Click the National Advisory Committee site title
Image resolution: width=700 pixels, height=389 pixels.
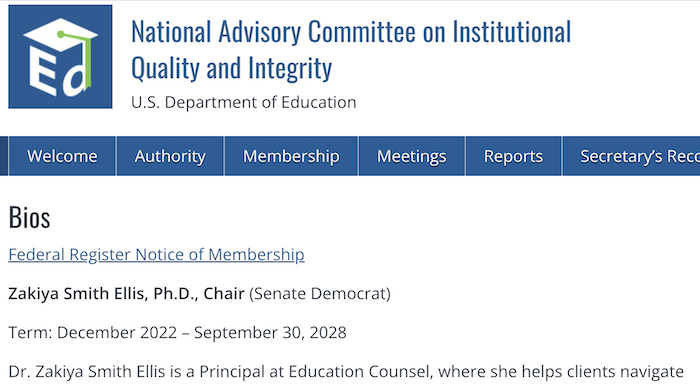[x=351, y=50]
